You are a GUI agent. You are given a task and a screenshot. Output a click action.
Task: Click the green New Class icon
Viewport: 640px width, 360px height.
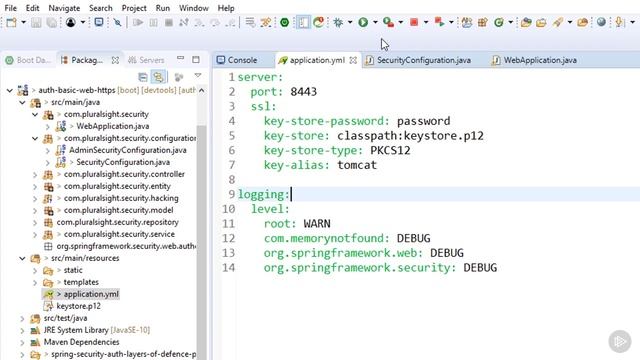pyautogui.click(x=499, y=22)
